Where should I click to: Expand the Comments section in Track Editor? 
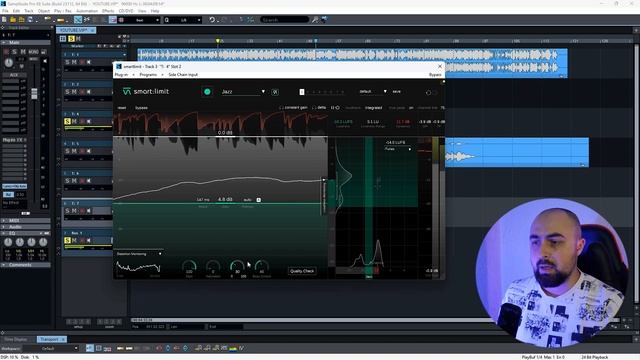click(4, 265)
